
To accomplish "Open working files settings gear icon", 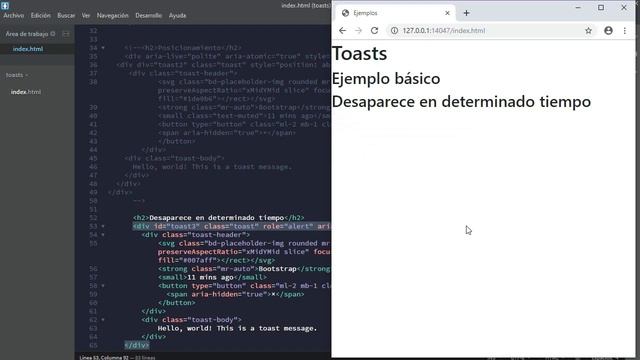I will coord(53,34).
